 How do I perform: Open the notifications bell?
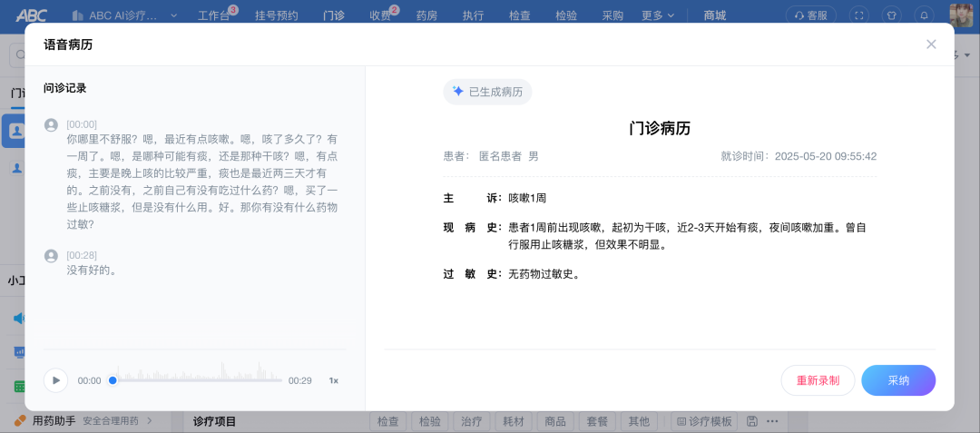[x=925, y=15]
